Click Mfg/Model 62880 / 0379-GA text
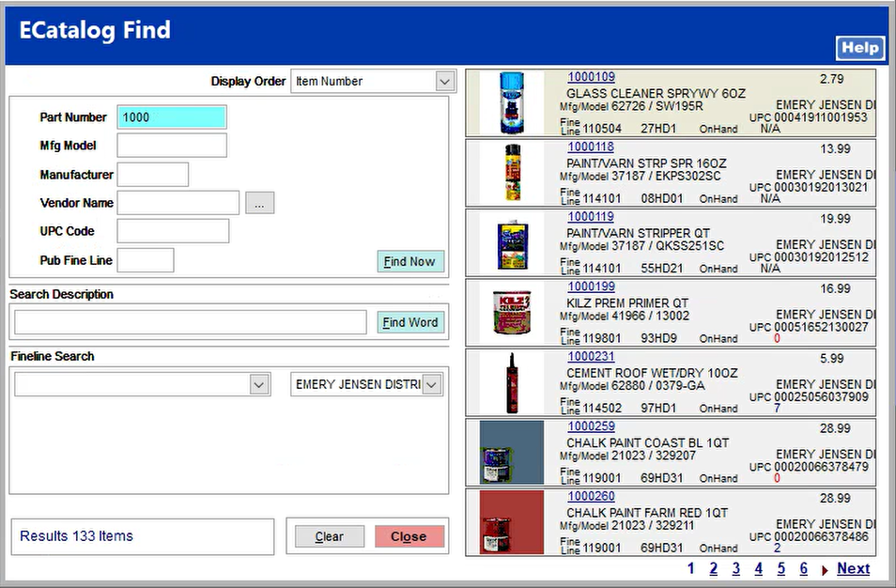Screen dimensions: 896x588 [632, 386]
